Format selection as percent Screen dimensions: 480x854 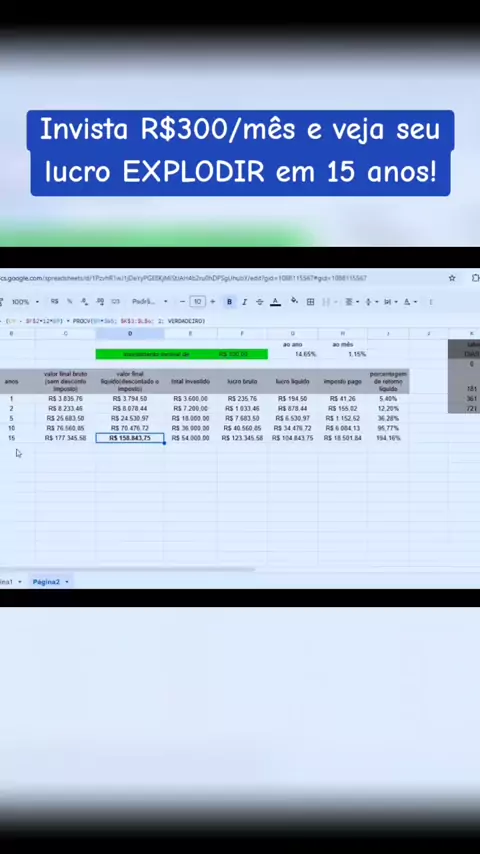(70, 302)
